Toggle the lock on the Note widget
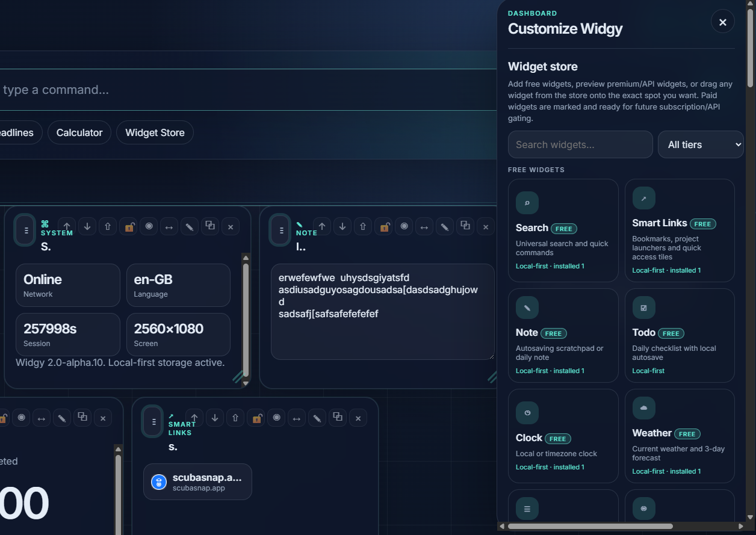Screen dimensions: 756x535 383,226
